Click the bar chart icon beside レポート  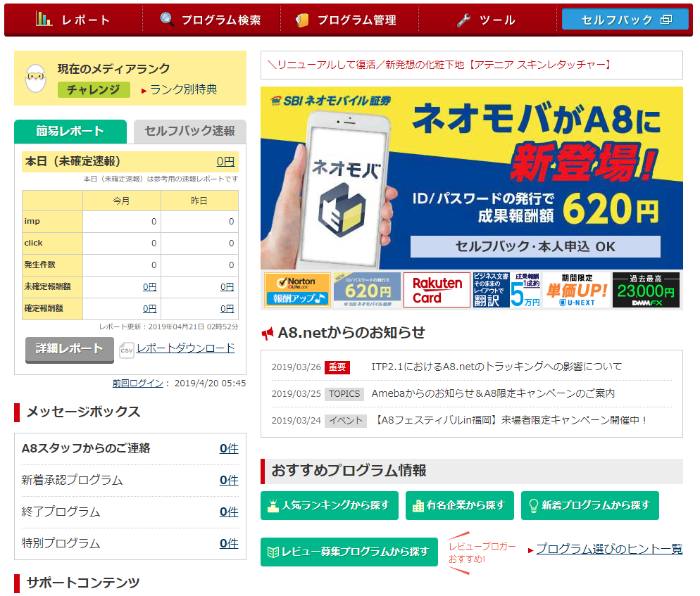click(x=44, y=19)
